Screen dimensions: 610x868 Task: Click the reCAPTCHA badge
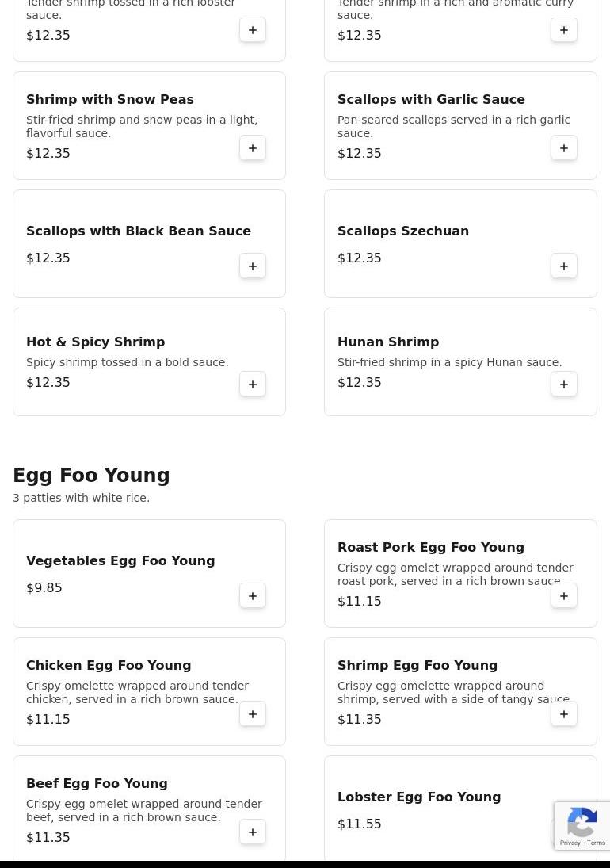(582, 826)
